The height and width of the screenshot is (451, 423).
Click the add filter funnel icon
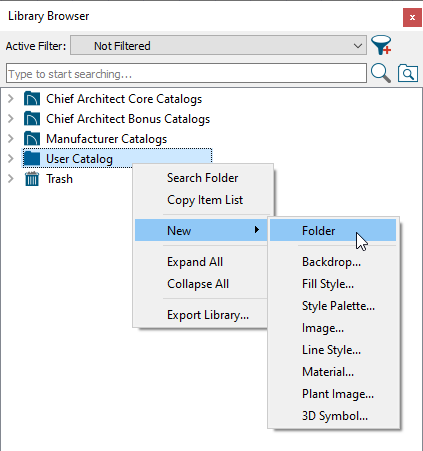click(x=381, y=45)
